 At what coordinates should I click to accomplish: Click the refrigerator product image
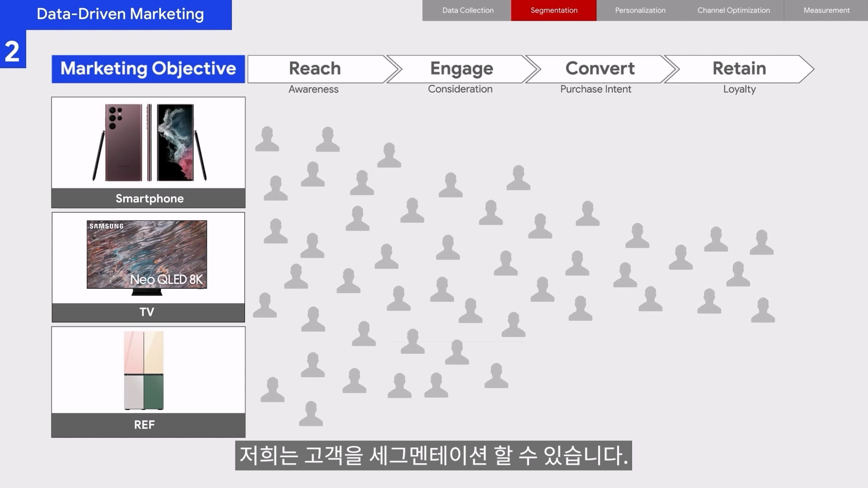point(144,371)
